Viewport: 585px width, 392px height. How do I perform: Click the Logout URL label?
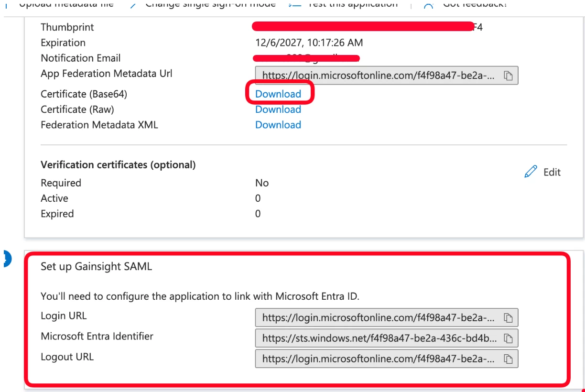pyautogui.click(x=67, y=357)
